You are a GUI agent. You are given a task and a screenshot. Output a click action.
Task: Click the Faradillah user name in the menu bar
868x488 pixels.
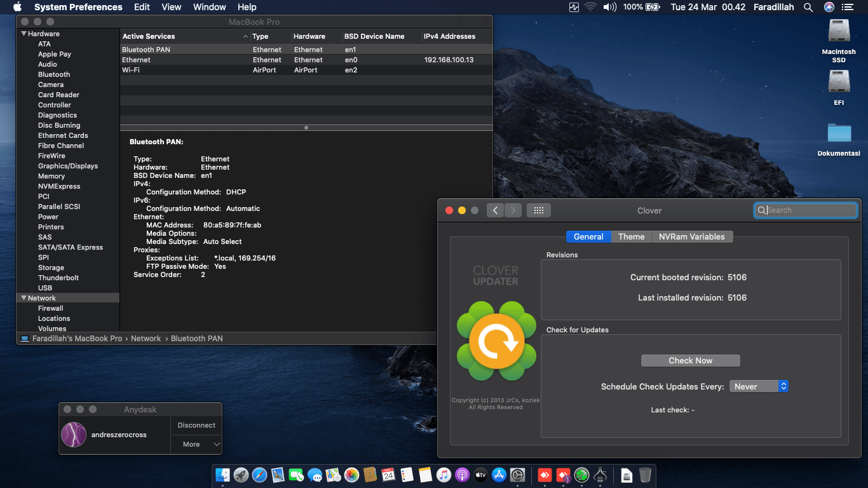pyautogui.click(x=773, y=7)
